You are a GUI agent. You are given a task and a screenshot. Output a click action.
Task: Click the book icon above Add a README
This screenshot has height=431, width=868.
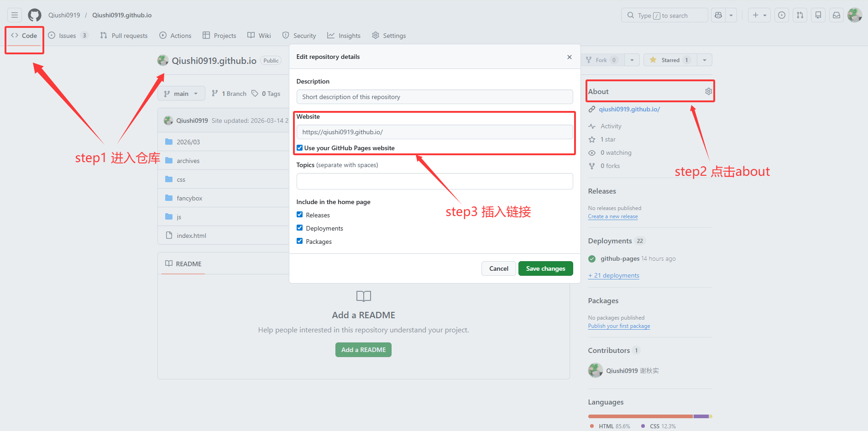coord(364,296)
